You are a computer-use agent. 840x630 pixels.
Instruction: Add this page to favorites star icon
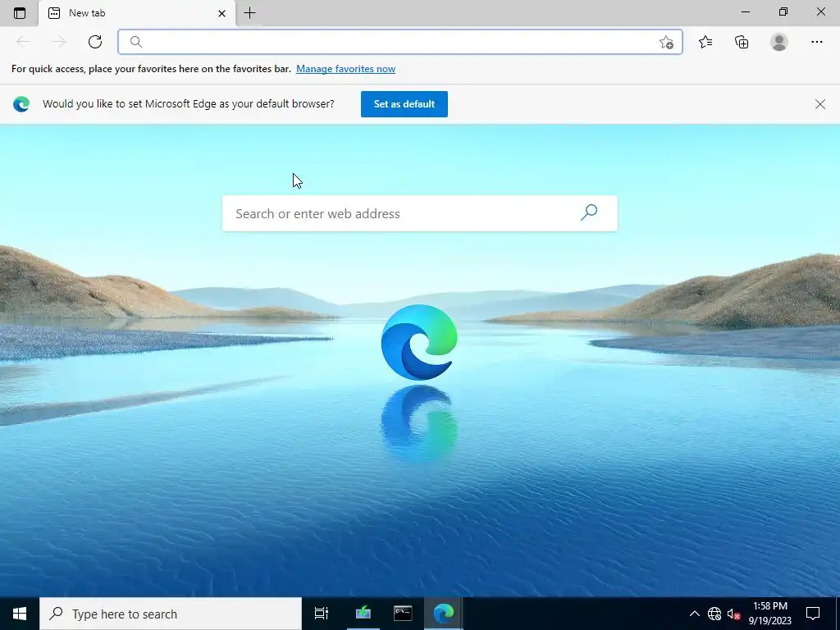point(666,43)
